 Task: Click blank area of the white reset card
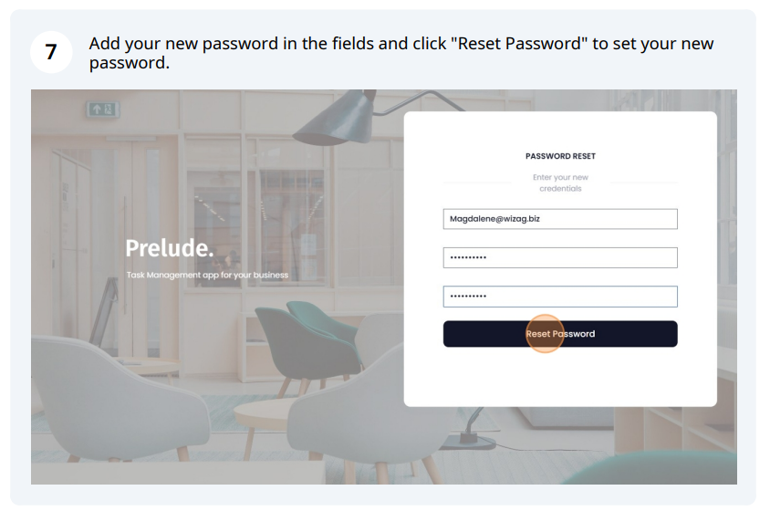tap(560, 377)
